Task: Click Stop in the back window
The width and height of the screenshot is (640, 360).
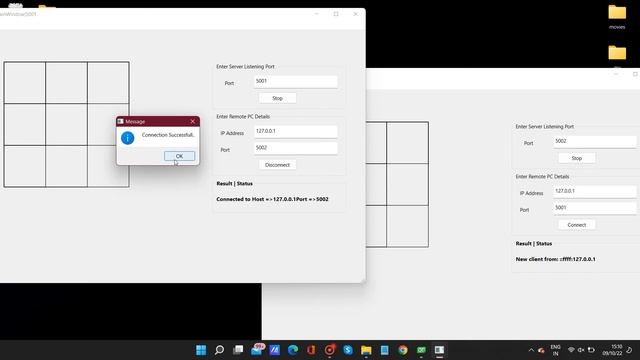Action: [576, 158]
